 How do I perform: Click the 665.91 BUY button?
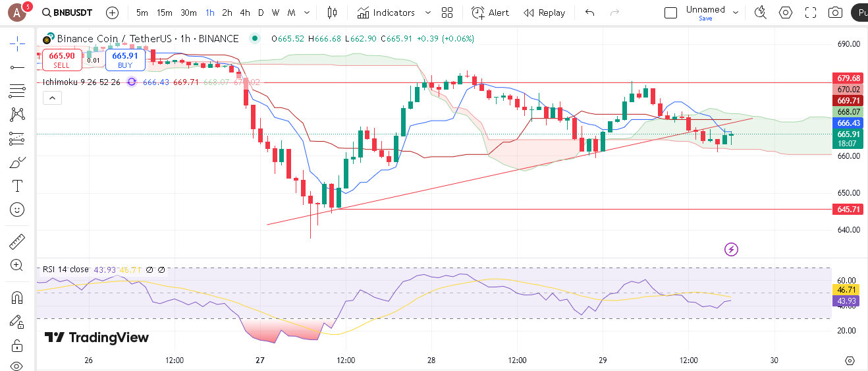pos(125,60)
